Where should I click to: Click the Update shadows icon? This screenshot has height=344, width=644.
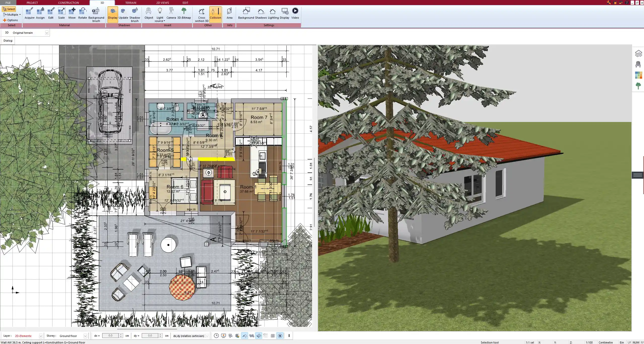tap(123, 14)
